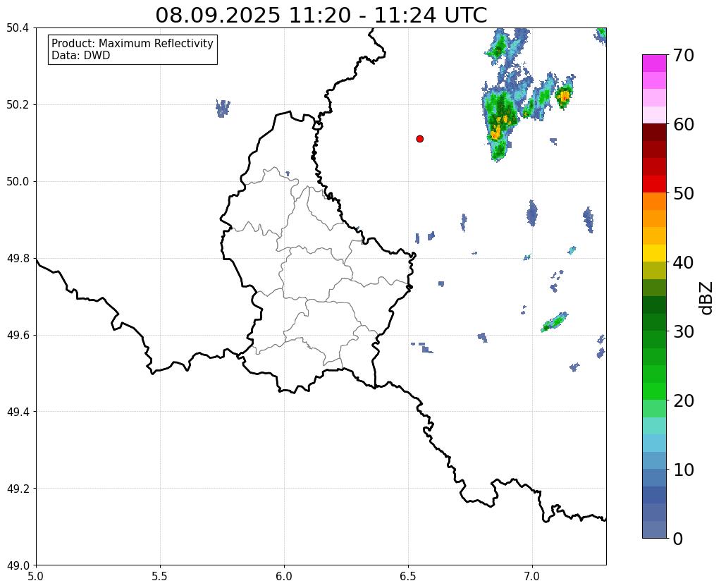Click the longitude axis label "5.5"
This screenshot has height=588, width=721.
coord(160,576)
